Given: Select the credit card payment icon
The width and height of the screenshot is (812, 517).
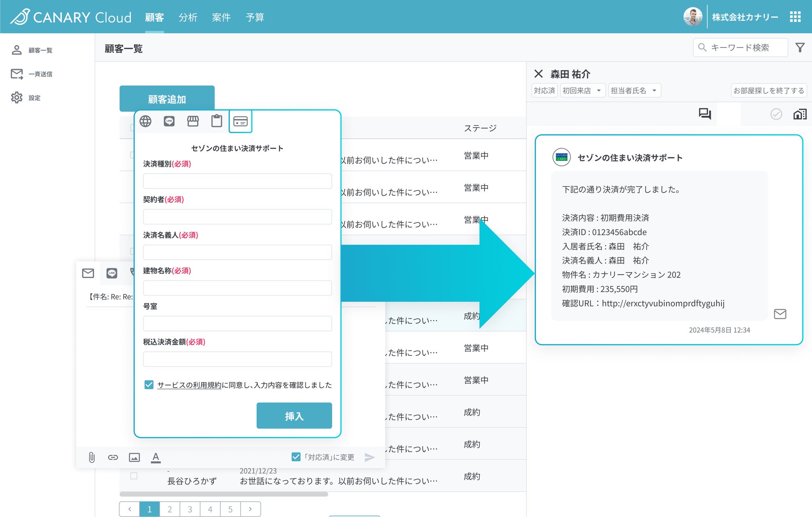Looking at the screenshot, I should click(240, 121).
